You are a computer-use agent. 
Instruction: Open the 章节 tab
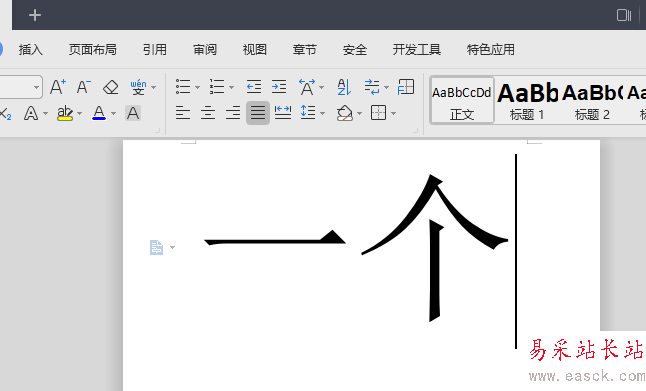tap(304, 50)
